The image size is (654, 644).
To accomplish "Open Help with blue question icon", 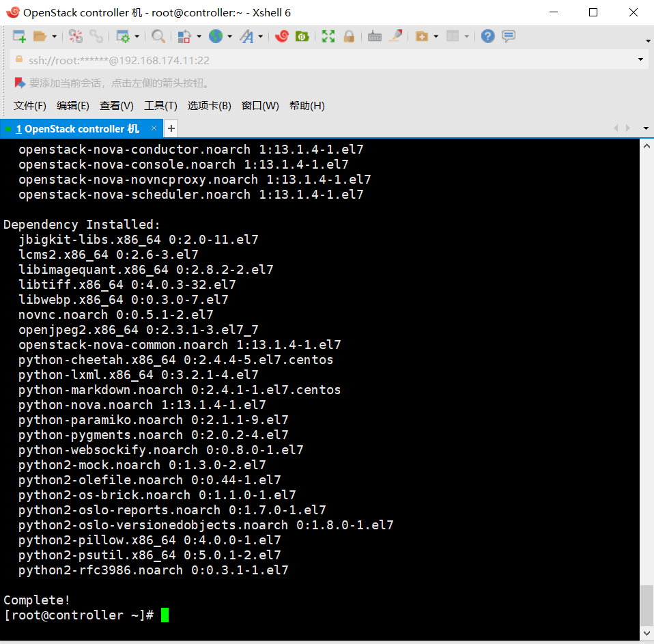I will point(487,36).
